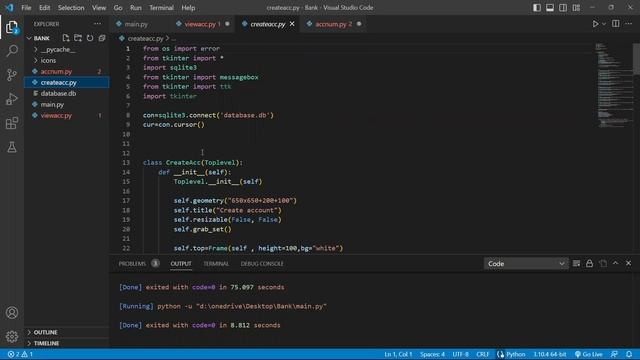Click Go Live in status bar
This screenshot has height=360, width=640.
click(589, 354)
